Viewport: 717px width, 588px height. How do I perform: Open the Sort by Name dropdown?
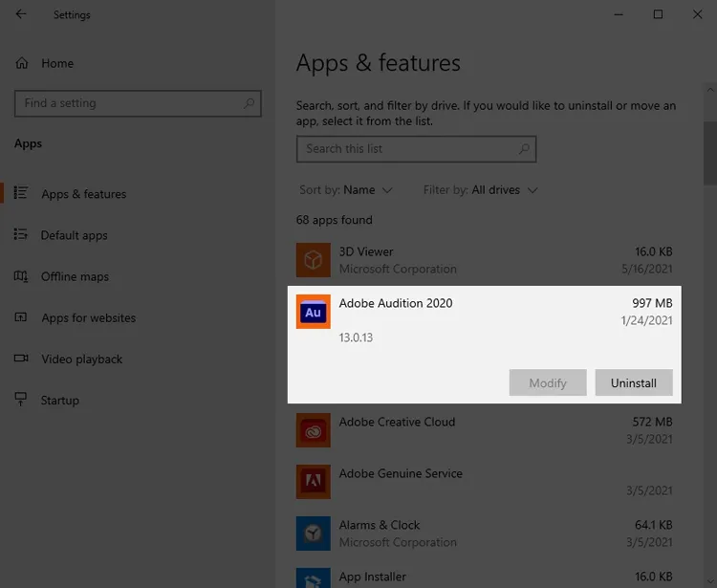346,189
